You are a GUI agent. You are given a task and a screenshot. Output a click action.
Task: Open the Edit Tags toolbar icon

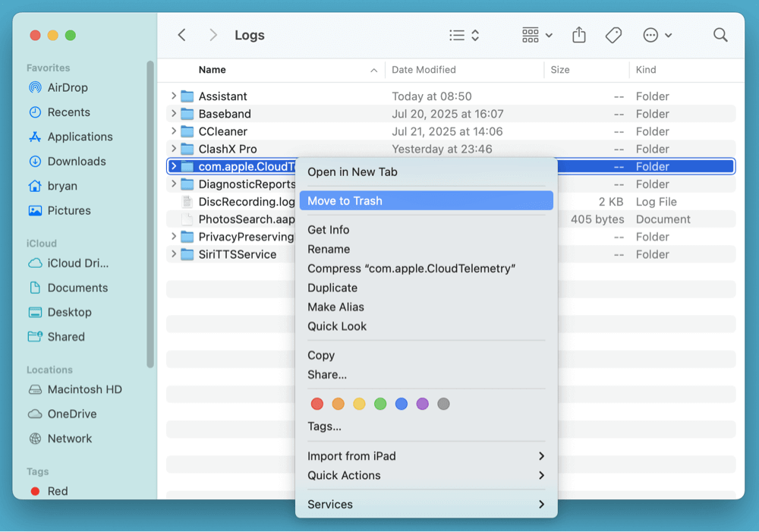pos(613,35)
